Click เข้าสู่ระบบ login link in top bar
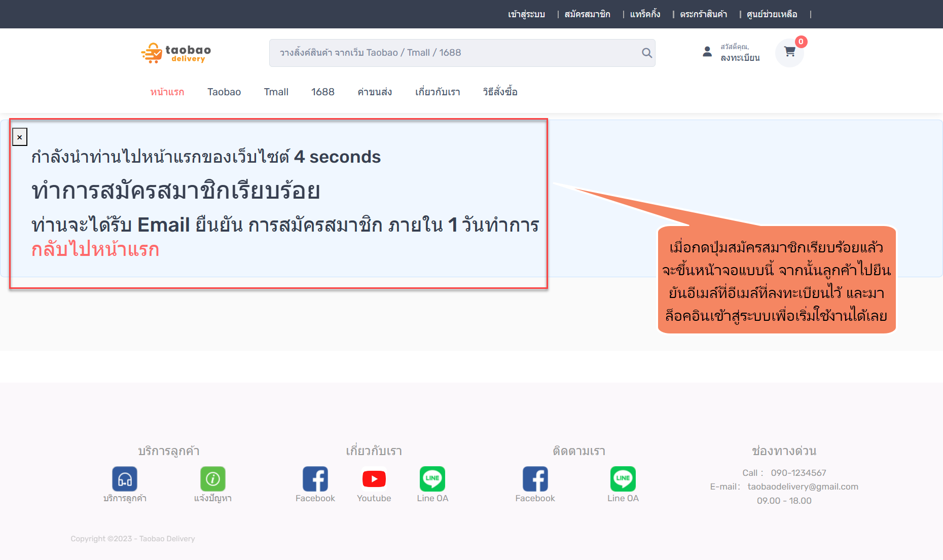This screenshot has width=943, height=560. click(526, 14)
